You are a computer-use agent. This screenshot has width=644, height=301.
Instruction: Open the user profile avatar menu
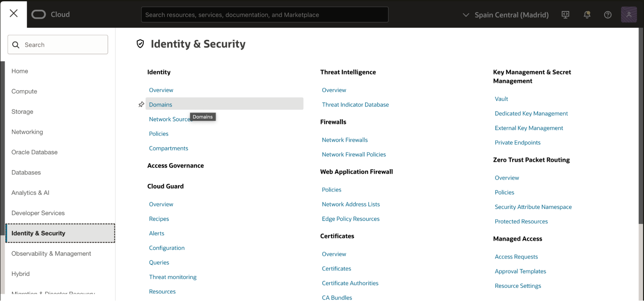[x=629, y=15]
